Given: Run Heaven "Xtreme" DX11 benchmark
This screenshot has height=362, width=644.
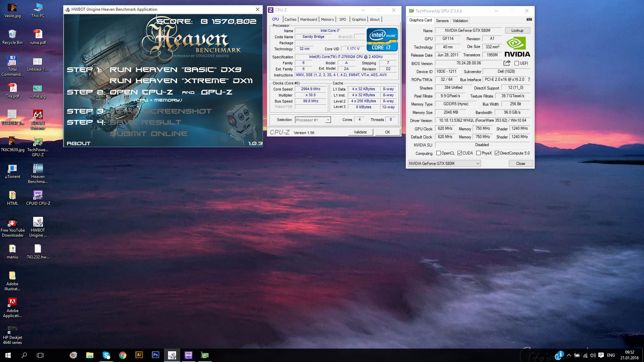Looking at the screenshot, I should pyautogui.click(x=181, y=81).
